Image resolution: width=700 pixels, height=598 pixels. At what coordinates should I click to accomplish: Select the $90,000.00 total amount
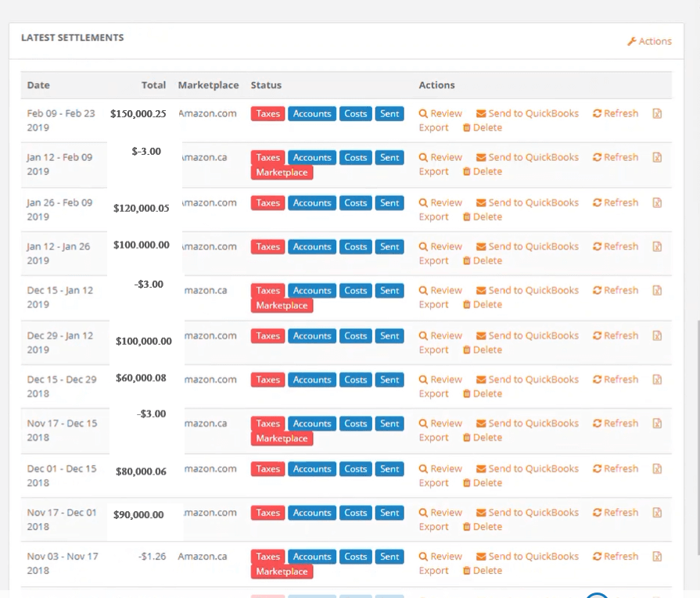click(x=139, y=514)
